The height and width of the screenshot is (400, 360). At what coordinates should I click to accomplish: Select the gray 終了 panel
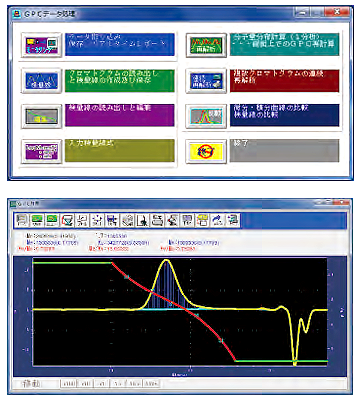click(x=284, y=150)
